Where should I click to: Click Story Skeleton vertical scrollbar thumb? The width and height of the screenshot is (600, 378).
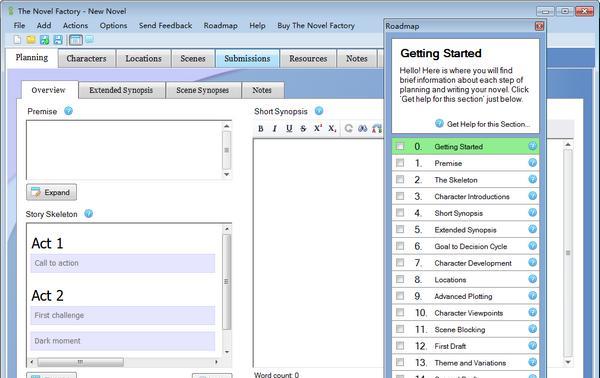(x=227, y=282)
